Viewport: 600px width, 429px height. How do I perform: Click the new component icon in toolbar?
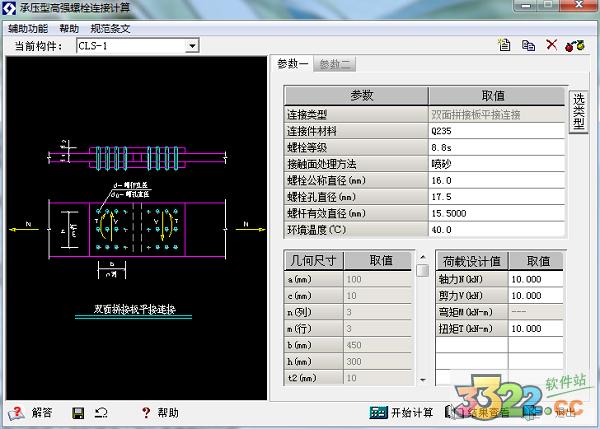[505, 45]
